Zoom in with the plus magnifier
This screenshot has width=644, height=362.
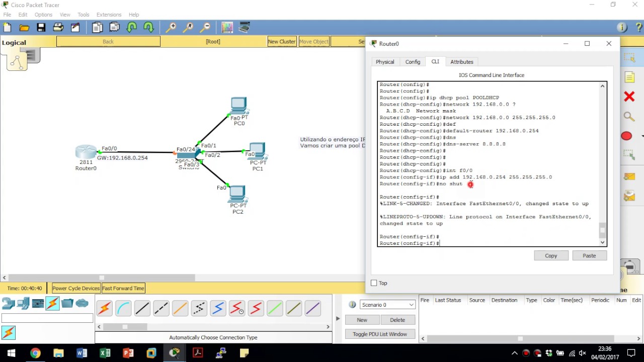click(x=171, y=28)
